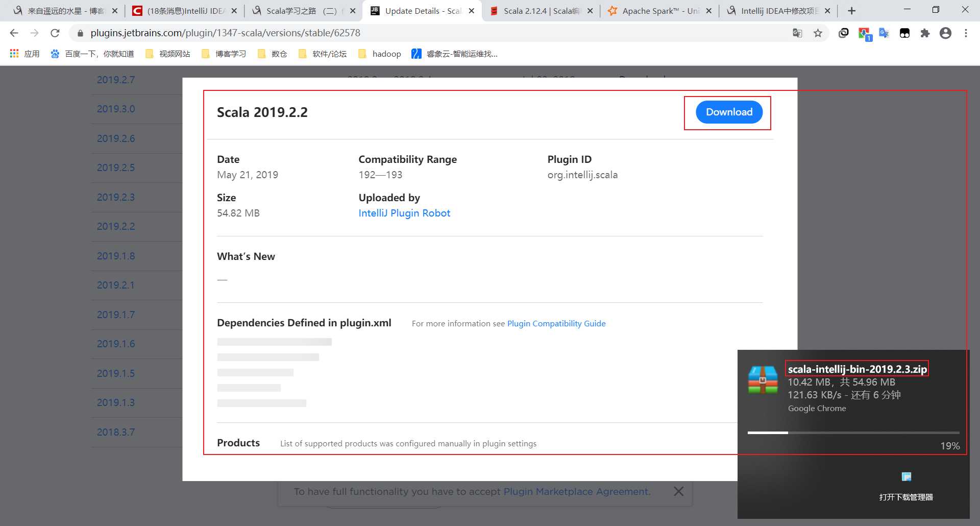The height and width of the screenshot is (526, 980).
Task: Click the blue Download button
Action: [x=729, y=112]
